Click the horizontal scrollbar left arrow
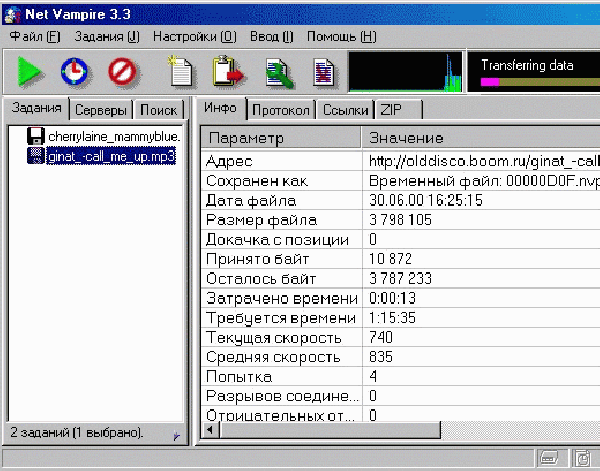Viewport: 600px width, 471px height. [x=210, y=429]
